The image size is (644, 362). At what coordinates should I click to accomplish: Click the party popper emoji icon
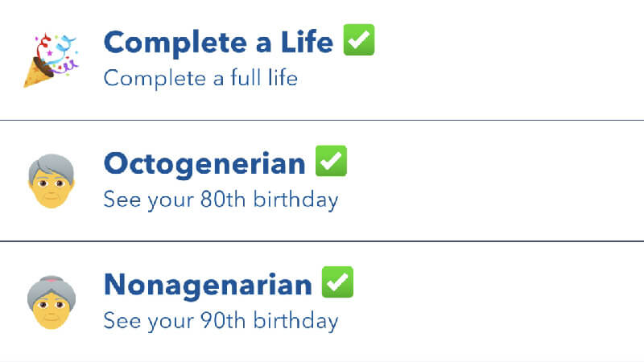[x=51, y=60]
